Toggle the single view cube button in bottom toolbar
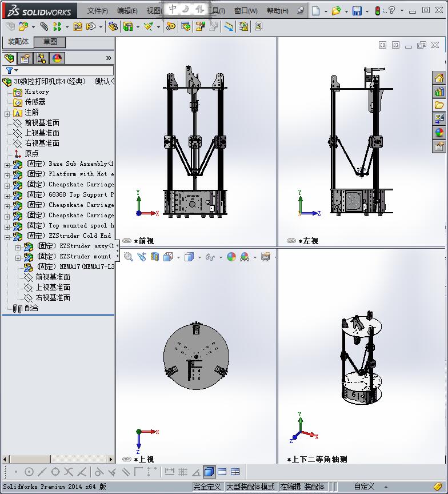448x494 pixels. coord(209,472)
